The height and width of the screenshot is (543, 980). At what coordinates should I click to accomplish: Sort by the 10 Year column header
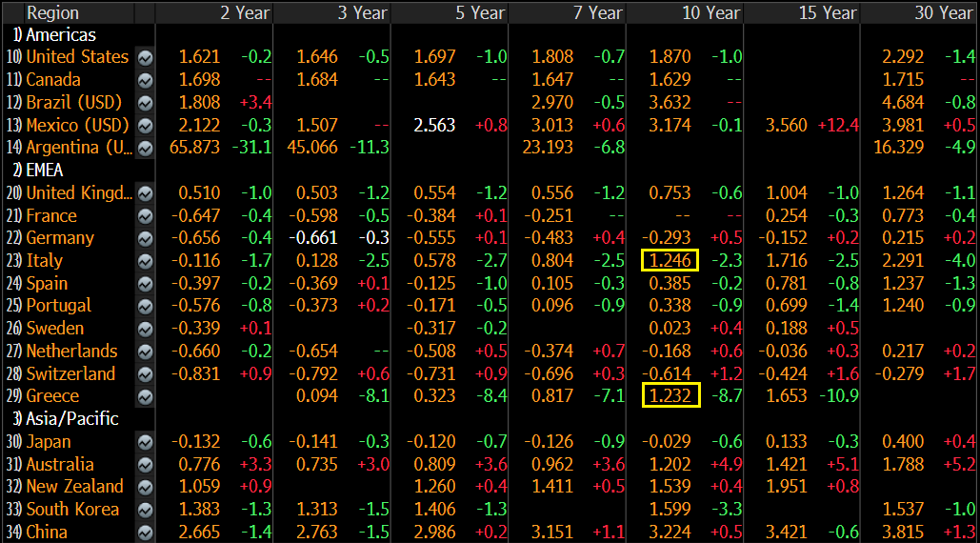[711, 13]
